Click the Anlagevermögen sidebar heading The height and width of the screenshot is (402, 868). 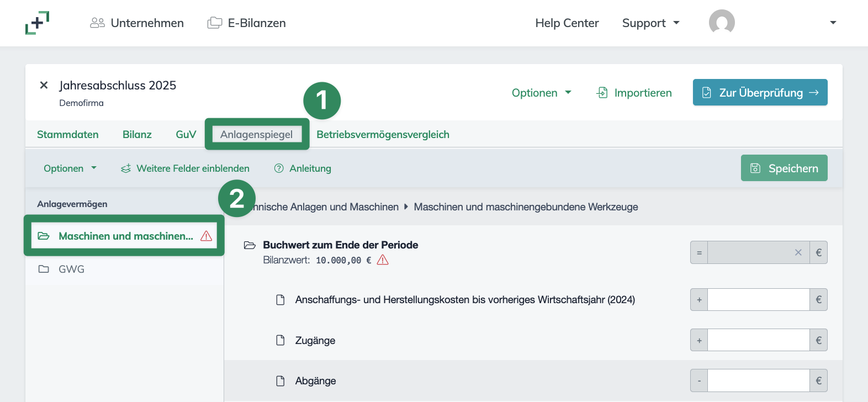[72, 204]
